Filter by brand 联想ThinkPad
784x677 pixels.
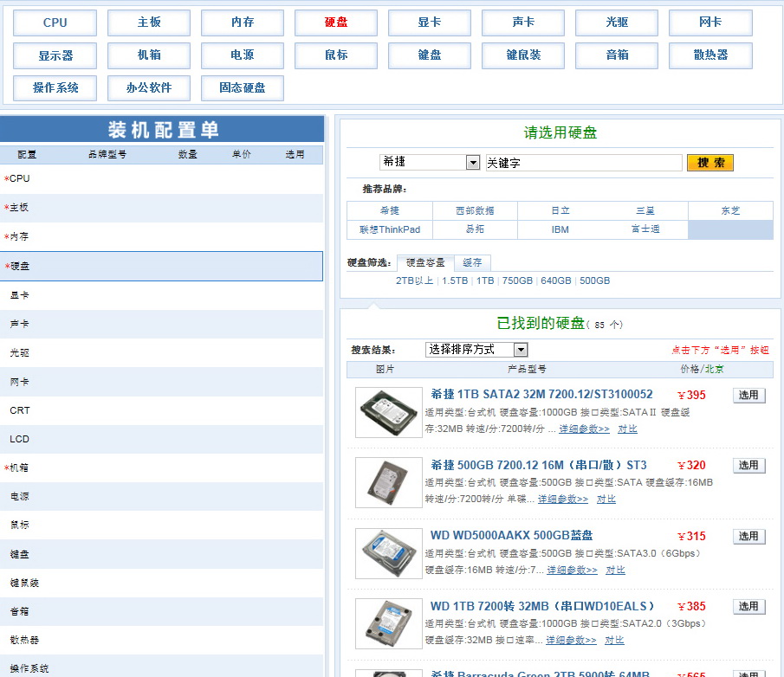pos(390,229)
